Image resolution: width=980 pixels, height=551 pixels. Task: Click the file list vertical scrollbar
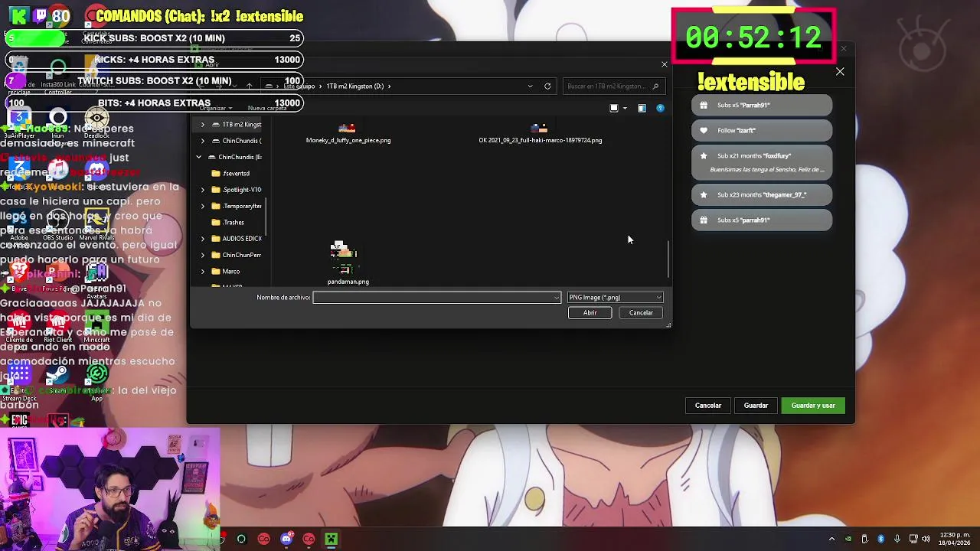point(668,260)
